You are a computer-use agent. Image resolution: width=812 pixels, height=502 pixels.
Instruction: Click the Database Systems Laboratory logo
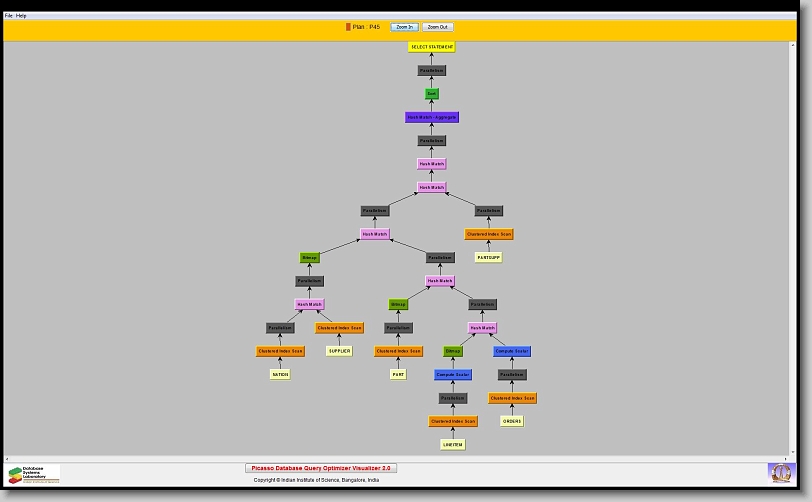coord(34,474)
